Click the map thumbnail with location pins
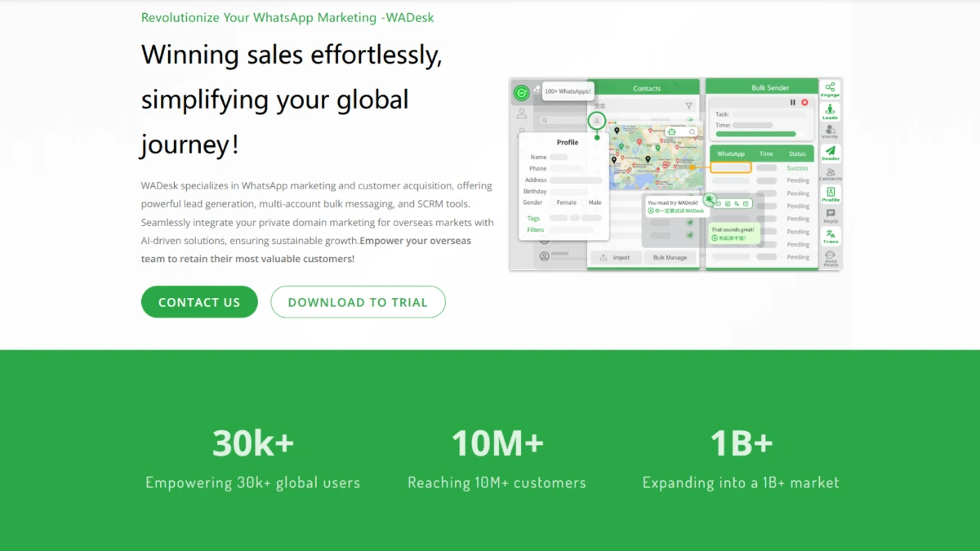The height and width of the screenshot is (551, 980). tap(655, 155)
